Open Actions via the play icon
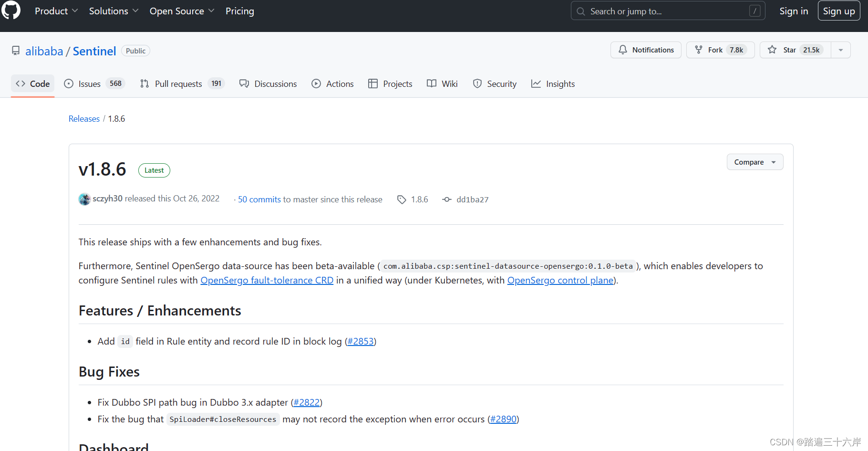Image resolution: width=868 pixels, height=451 pixels. [316, 84]
